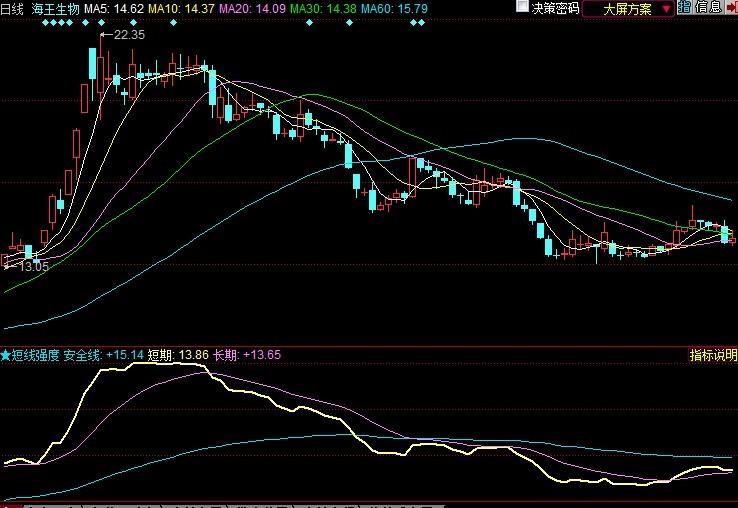The height and width of the screenshot is (508, 738).
Task: Click the 13.05 low price marker
Action: (33, 267)
